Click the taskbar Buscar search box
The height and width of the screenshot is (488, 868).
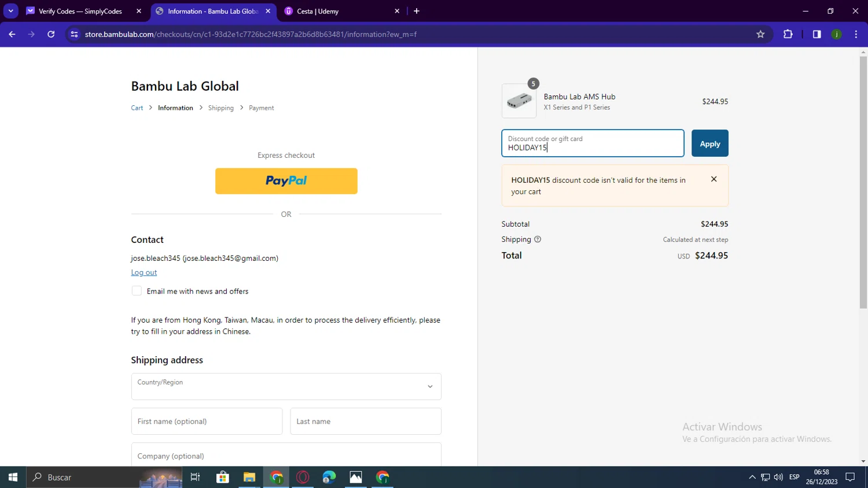pos(105,477)
